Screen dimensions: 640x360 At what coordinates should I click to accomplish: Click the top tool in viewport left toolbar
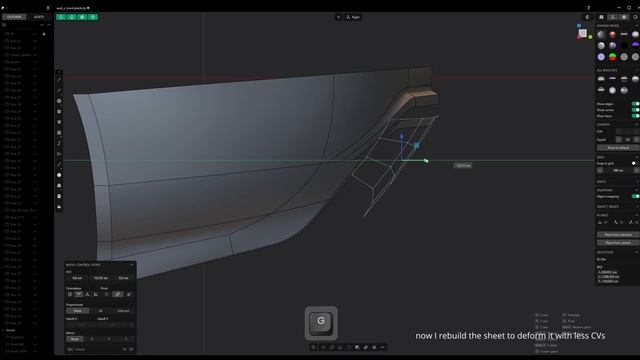point(59,80)
